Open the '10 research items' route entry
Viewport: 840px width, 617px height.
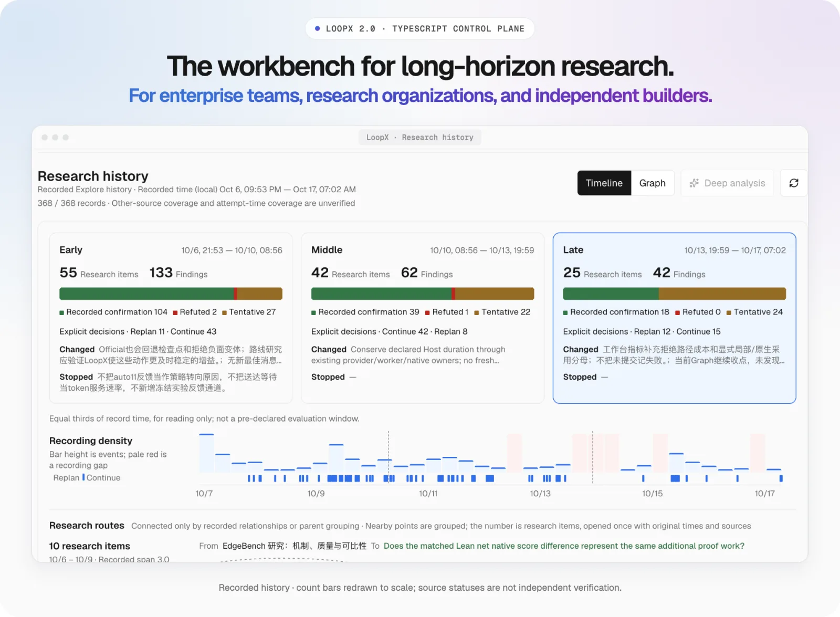pyautogui.click(x=90, y=546)
